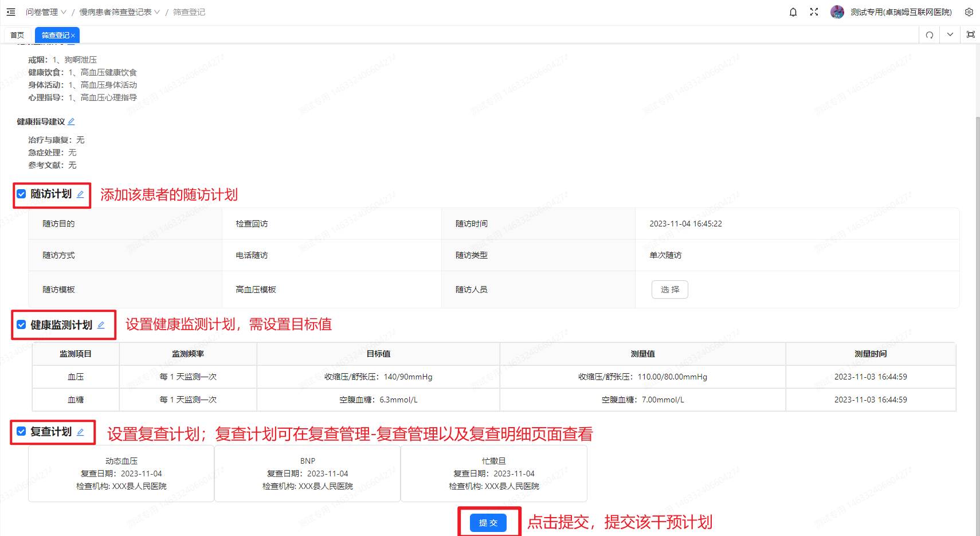Image resolution: width=980 pixels, height=536 pixels.
Task: Refresh the current tab content
Action: pyautogui.click(x=928, y=34)
